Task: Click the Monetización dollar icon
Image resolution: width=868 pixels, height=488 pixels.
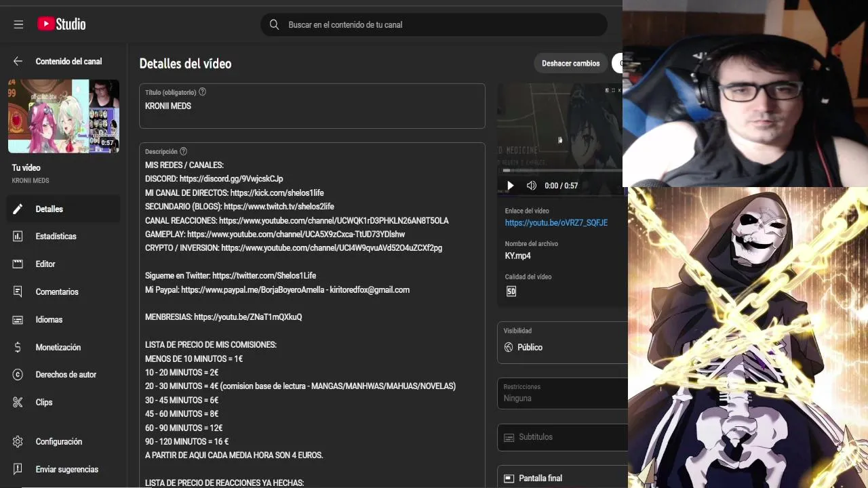Action: click(18, 347)
